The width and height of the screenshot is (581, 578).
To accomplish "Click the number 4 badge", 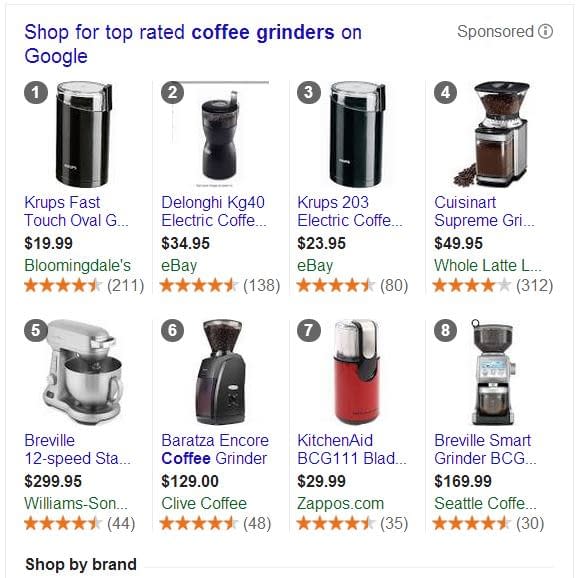I will pos(445,92).
